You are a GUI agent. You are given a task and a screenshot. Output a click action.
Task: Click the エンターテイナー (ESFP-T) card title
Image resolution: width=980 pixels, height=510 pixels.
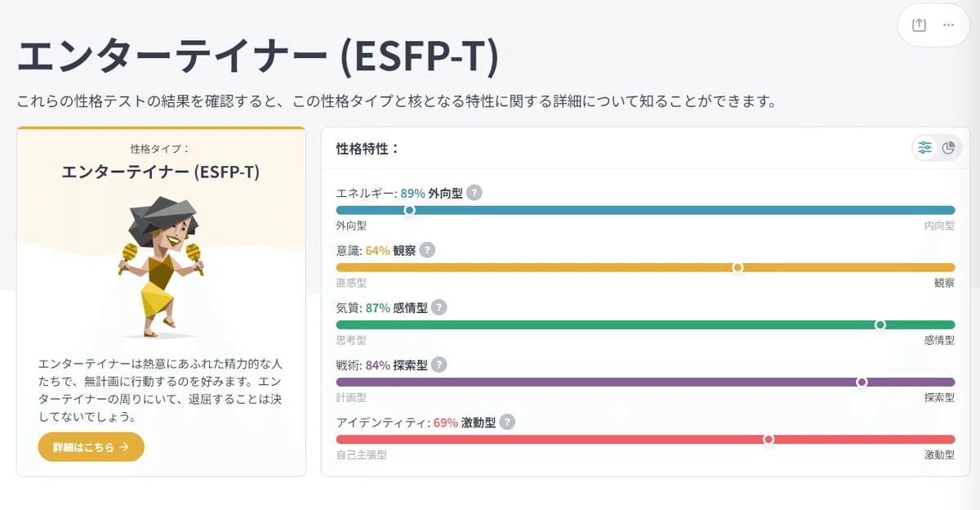point(161,172)
